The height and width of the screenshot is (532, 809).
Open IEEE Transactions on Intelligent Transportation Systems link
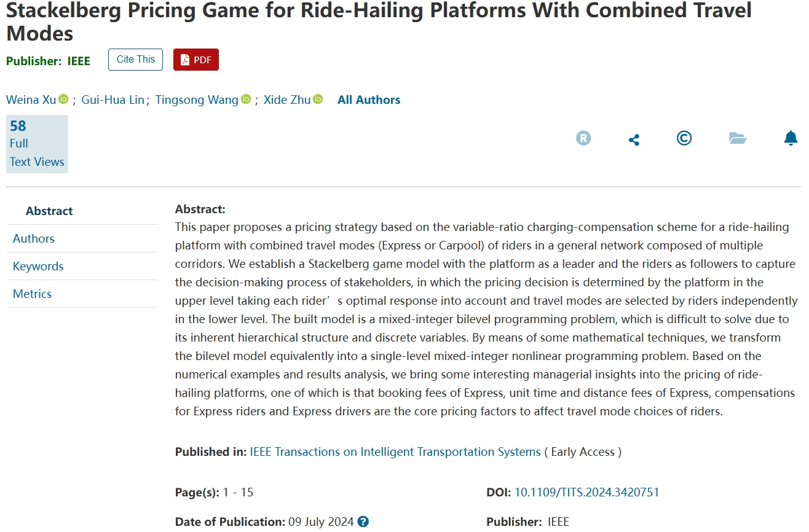tap(395, 452)
